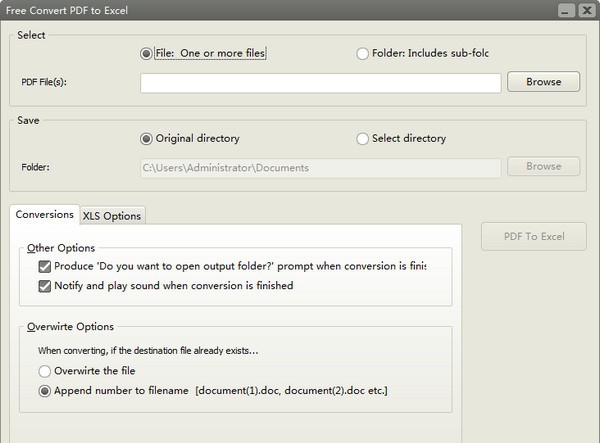Choose 'Append number to filename' radio button

tap(45, 390)
